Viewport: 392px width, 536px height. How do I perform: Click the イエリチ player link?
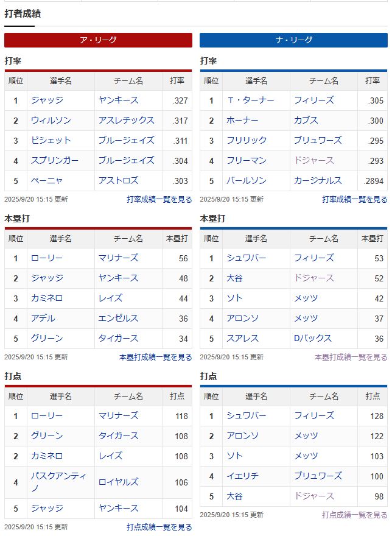242,476
